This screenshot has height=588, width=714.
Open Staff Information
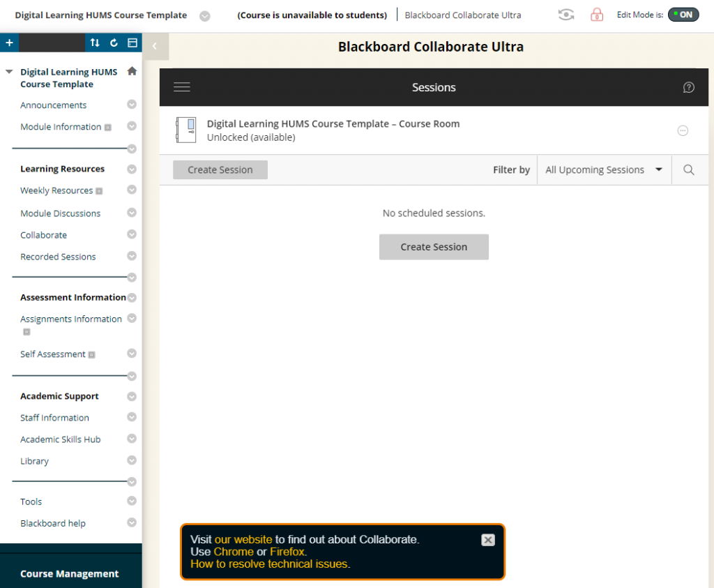click(54, 418)
